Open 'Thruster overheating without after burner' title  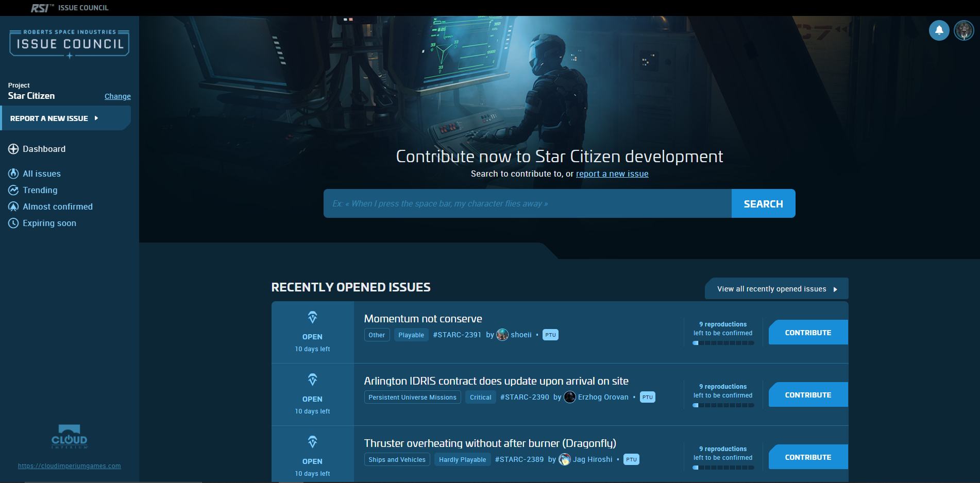tap(490, 443)
